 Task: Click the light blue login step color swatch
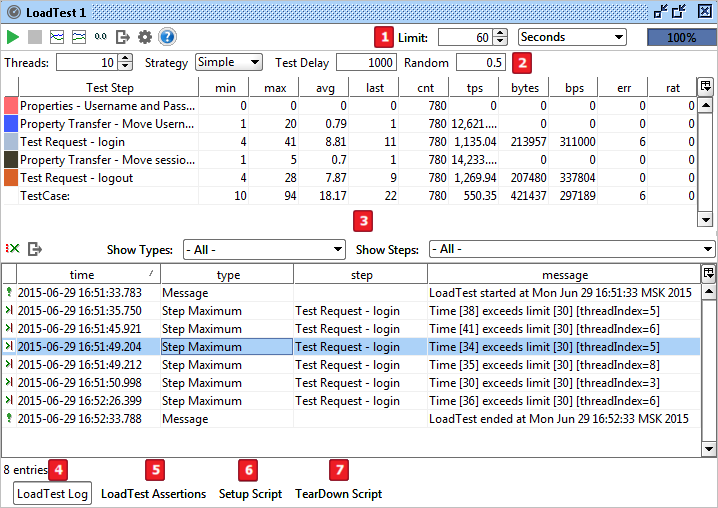point(11,142)
